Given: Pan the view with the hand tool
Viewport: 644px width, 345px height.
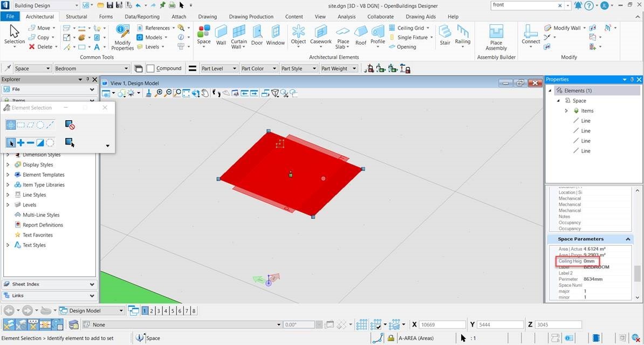Looking at the screenshot, I should pyautogui.click(x=205, y=94).
